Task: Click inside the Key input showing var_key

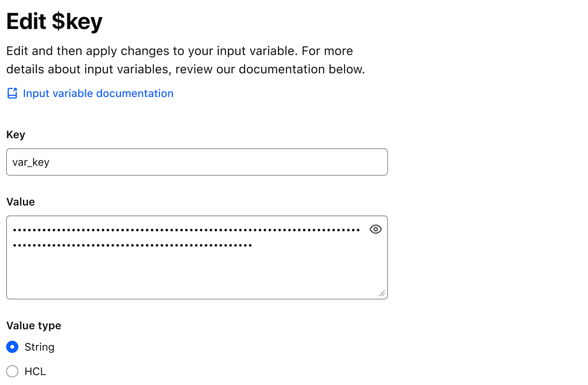Action: [153, 162]
